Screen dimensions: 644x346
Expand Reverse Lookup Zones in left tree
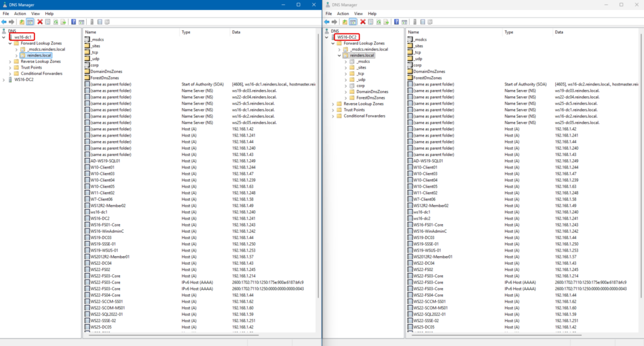click(10, 61)
